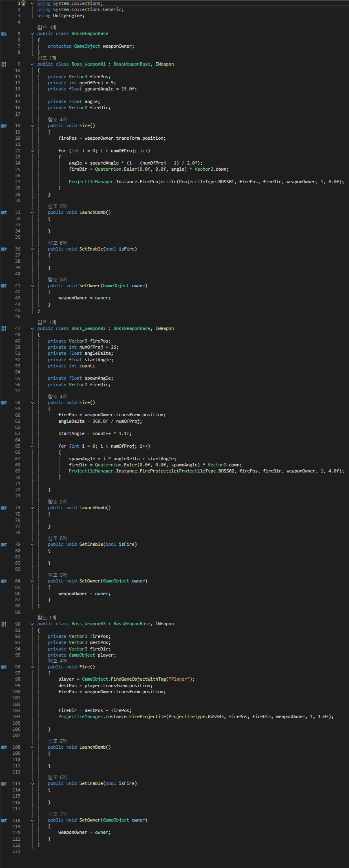The image size is (349, 868).
Task: Click interface margin glyph on line 108 LaunchBomb()
Action: [4, 747]
